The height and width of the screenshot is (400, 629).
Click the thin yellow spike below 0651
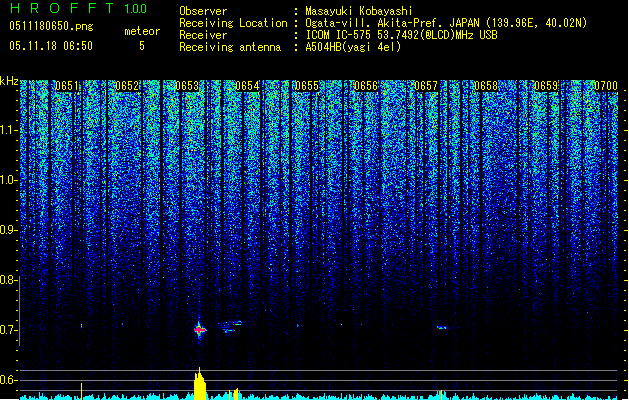(x=81, y=391)
